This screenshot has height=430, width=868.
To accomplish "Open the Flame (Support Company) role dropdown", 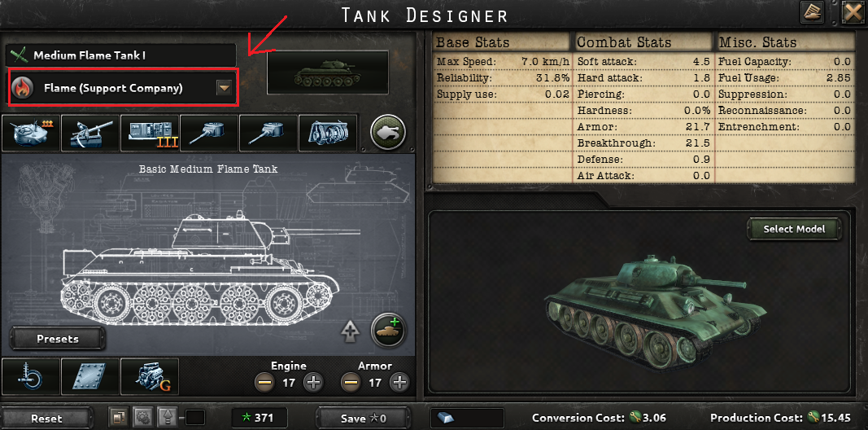I will tap(122, 88).
